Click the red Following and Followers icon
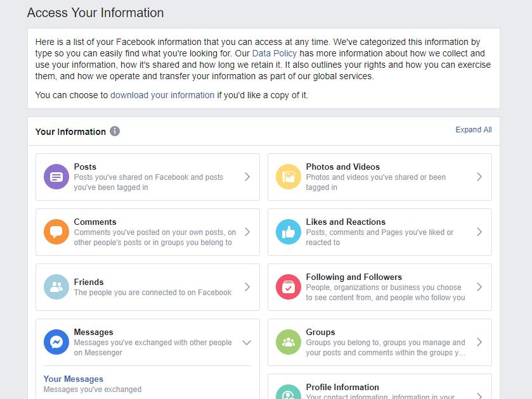This screenshot has width=532, height=399. coord(289,287)
